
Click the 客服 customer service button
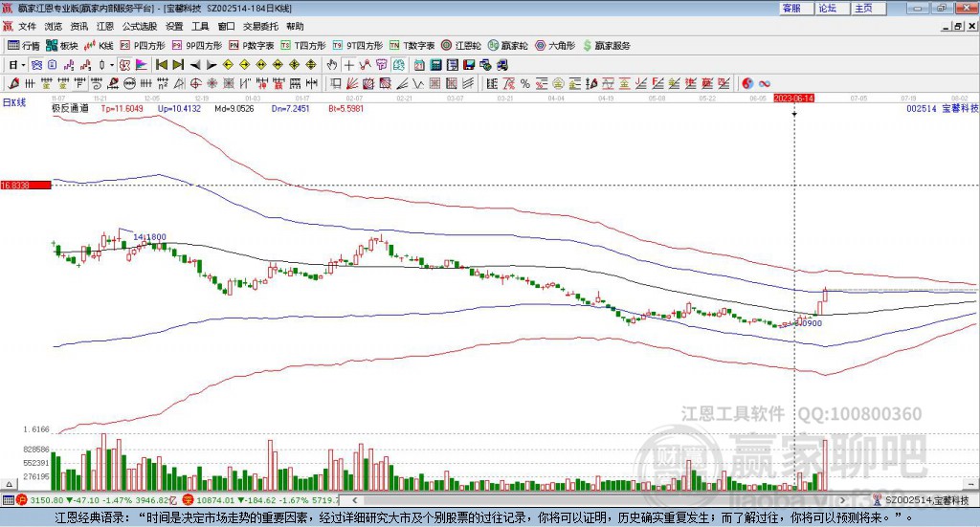pyautogui.click(x=795, y=8)
